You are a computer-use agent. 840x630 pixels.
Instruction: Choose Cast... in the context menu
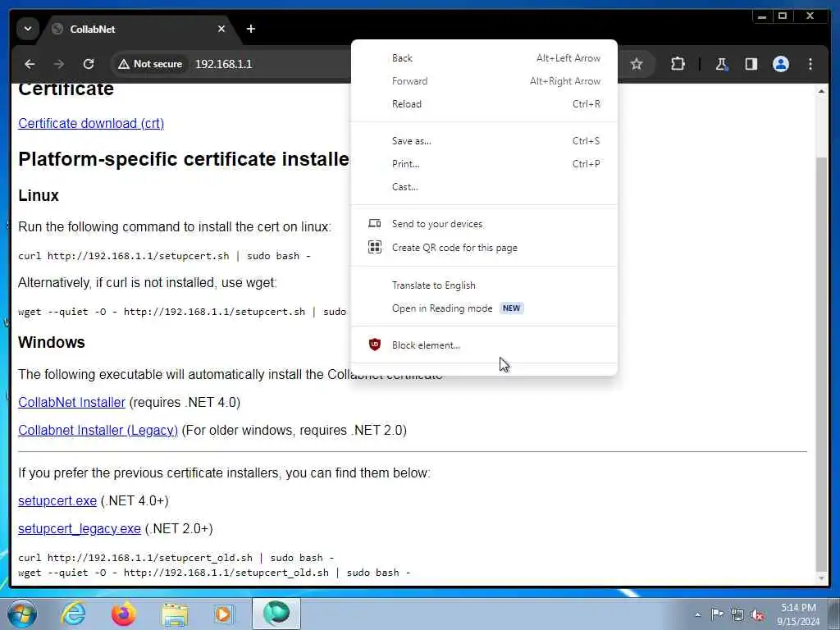coord(484,187)
